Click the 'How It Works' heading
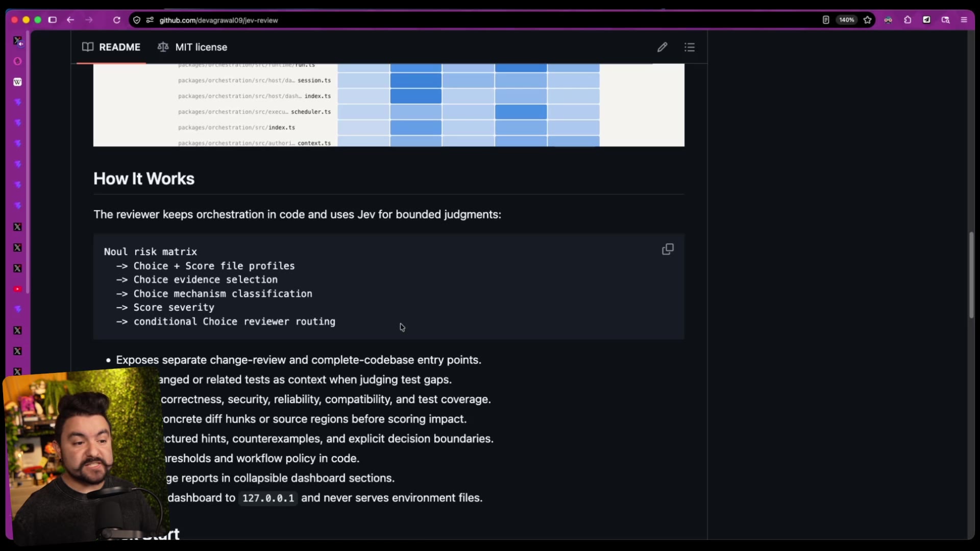The width and height of the screenshot is (980, 551). coord(144,179)
